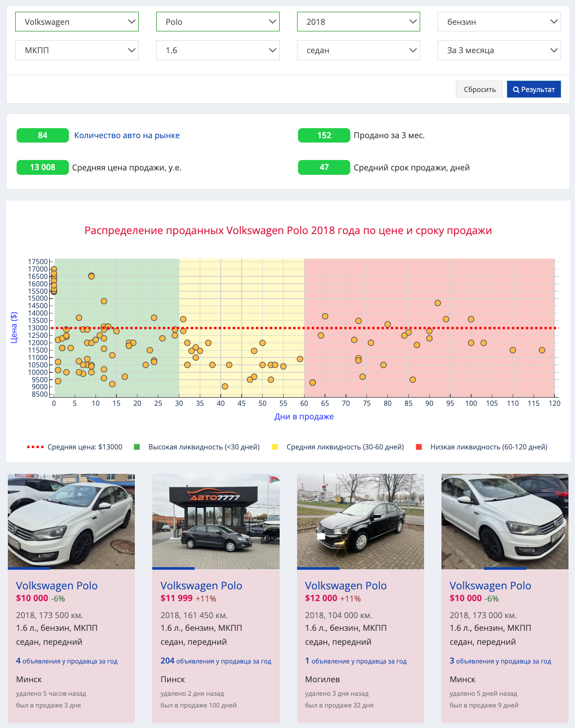Click the 84 cars count badge
575x728 pixels.
[43, 136]
